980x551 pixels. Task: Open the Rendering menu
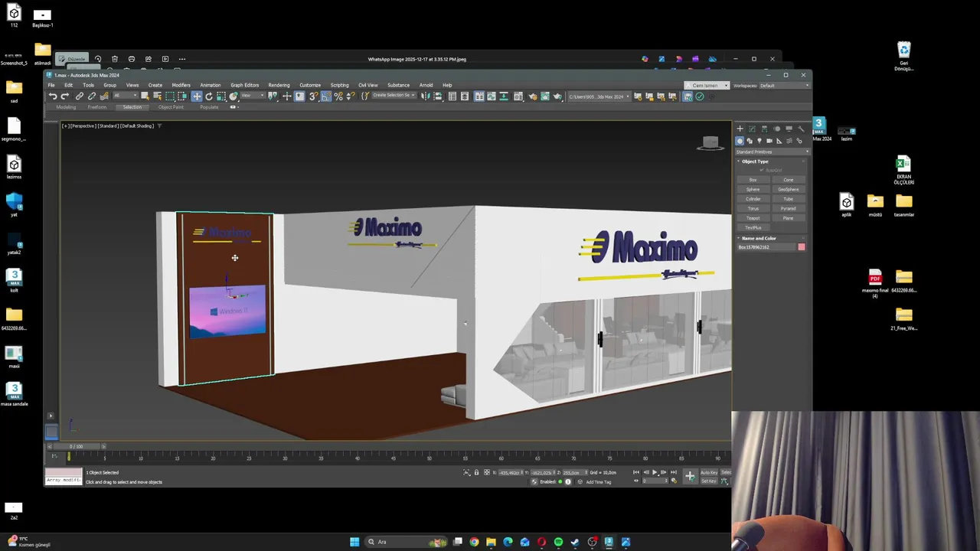tap(279, 85)
